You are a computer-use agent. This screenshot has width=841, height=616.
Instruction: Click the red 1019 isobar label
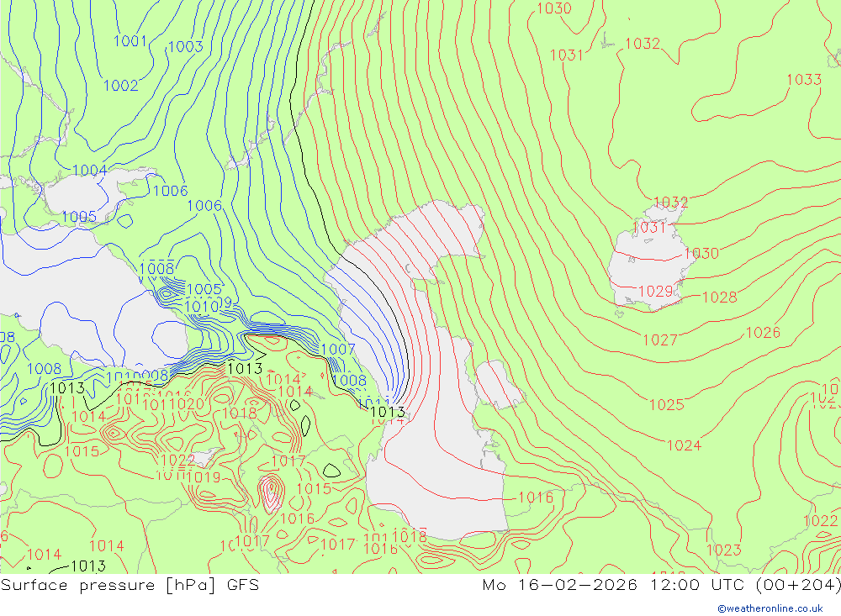pyautogui.click(x=204, y=477)
